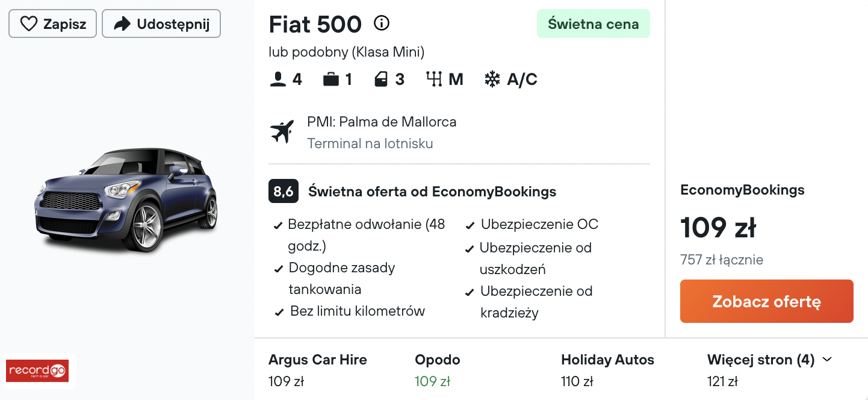
Task: Click the recordgo supplier logo
Action: click(x=37, y=370)
